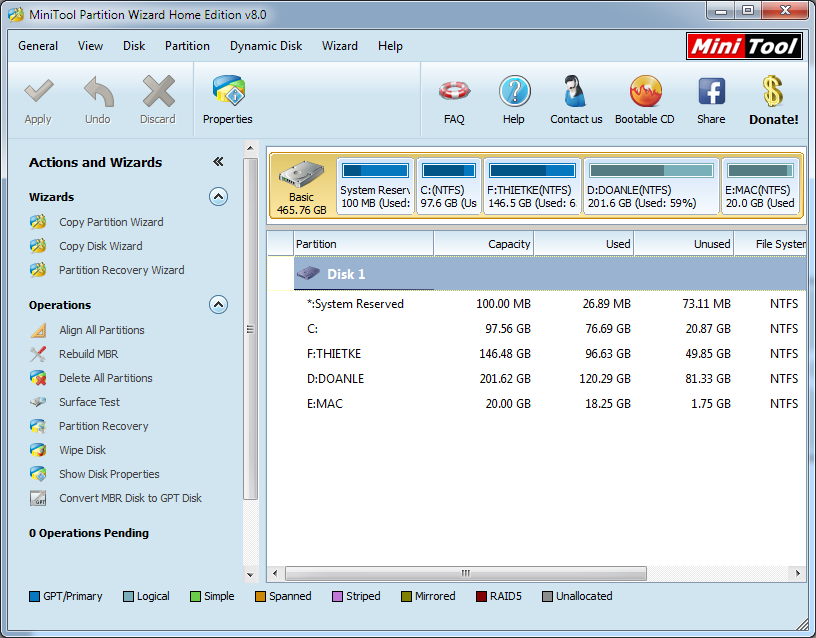Viewport: 816px width, 638px height.
Task: Choose Convert MBR Disk to GPT Disk
Action: (x=131, y=498)
